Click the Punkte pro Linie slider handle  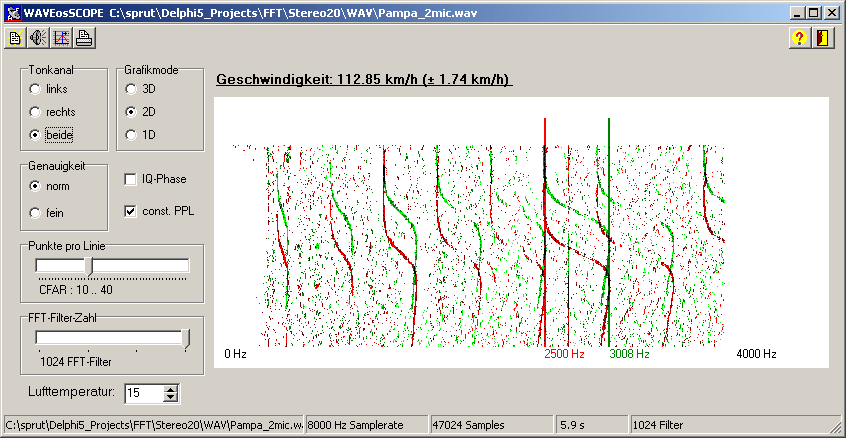coord(89,266)
